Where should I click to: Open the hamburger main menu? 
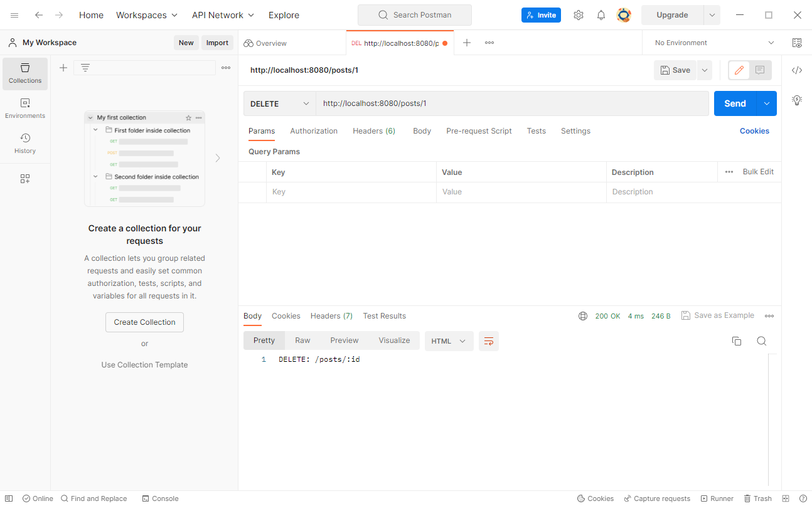[x=14, y=15]
